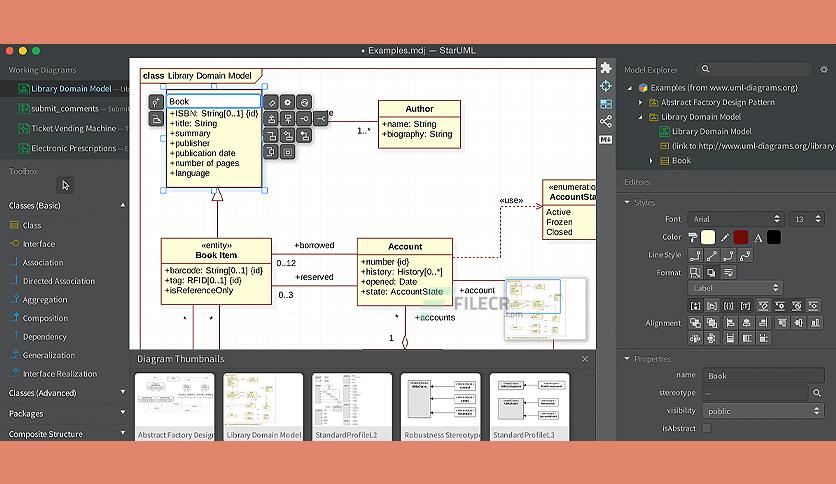Click the dark red line color swatch
Image resolution: width=836 pixels, height=484 pixels.
click(x=741, y=237)
